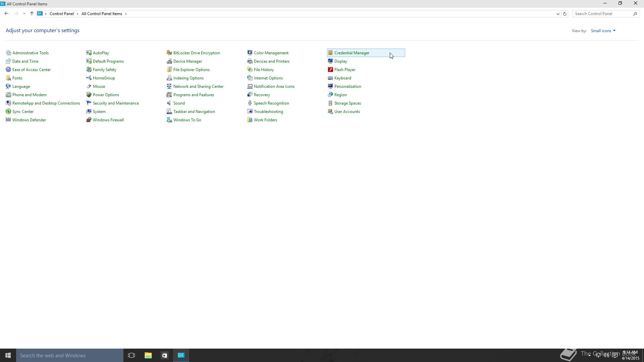
Task: Click the Administrative Tools icon
Action: coord(8,53)
